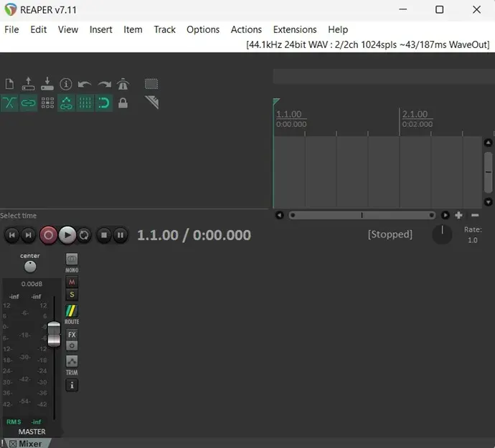Screen dimensions: 495x448
Task: Click the master pan knob labeled center
Action: tap(30, 267)
